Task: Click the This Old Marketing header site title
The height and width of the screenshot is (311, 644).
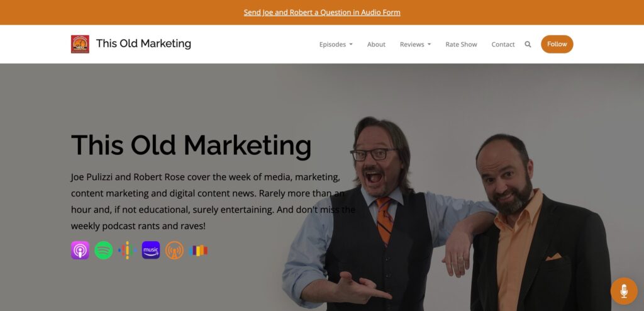Action: coord(144,43)
